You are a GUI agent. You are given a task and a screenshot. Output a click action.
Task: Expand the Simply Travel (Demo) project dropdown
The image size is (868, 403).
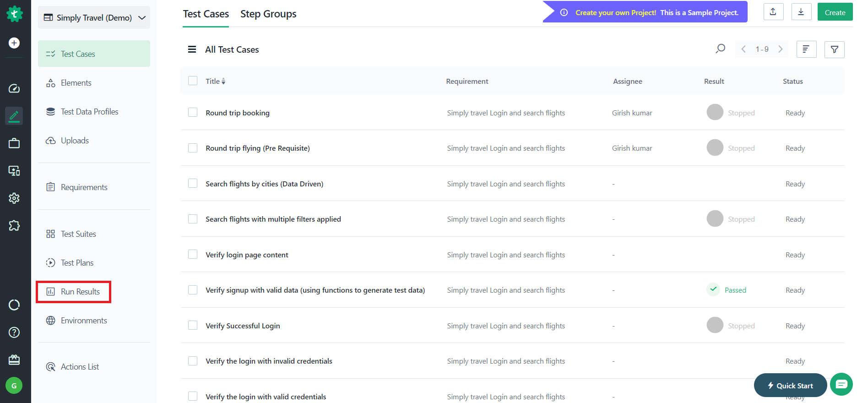(94, 17)
